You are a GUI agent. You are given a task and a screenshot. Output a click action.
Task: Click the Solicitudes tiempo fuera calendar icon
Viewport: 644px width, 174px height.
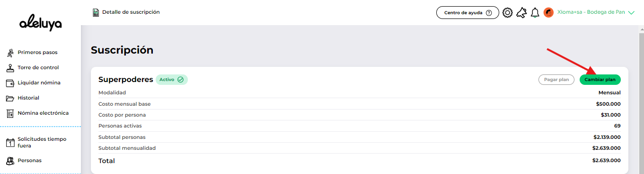point(9,143)
